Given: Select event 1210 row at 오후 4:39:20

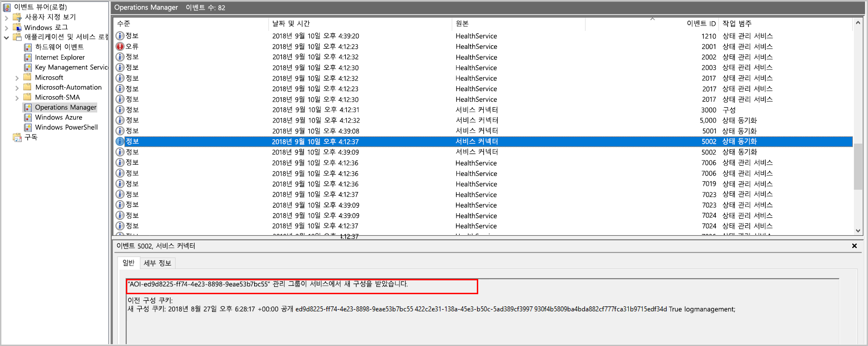Looking at the screenshot, I should coord(483,36).
